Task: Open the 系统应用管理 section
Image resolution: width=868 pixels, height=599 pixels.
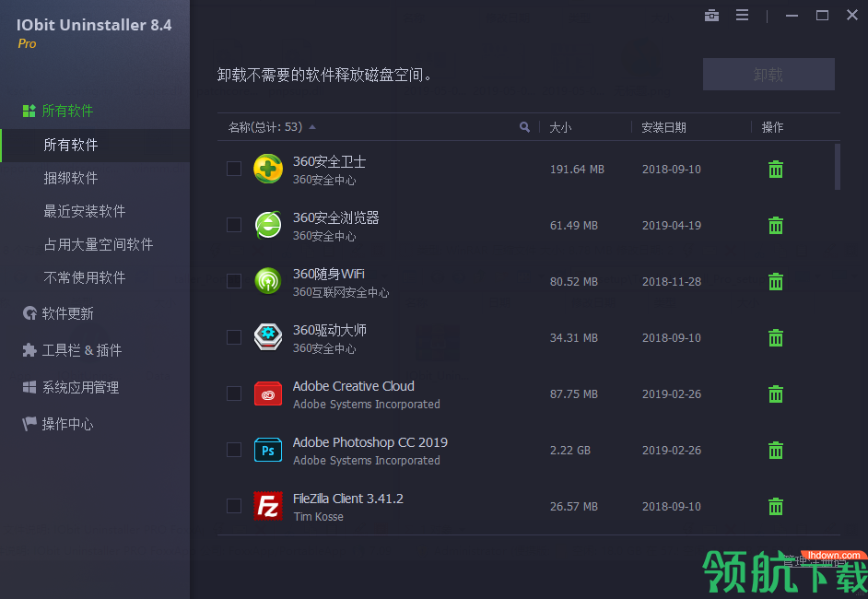Action: (x=81, y=388)
